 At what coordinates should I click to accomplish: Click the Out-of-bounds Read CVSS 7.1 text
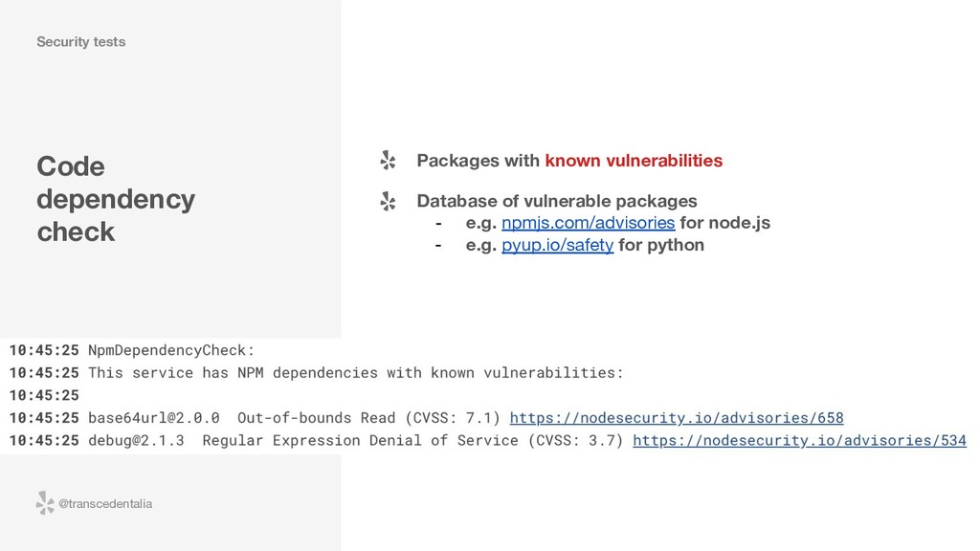(368, 418)
